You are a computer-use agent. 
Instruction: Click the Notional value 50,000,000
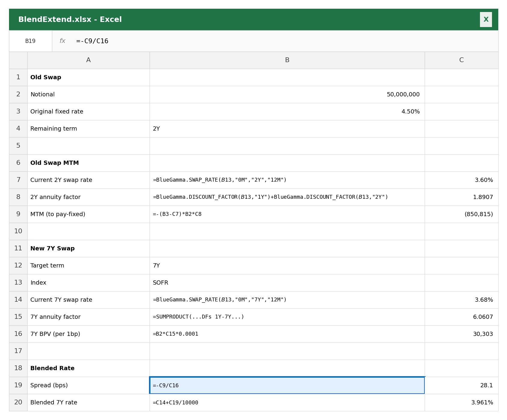click(x=287, y=94)
